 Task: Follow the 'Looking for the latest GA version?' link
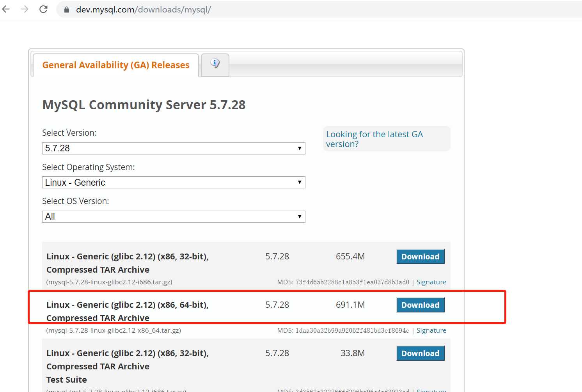374,139
